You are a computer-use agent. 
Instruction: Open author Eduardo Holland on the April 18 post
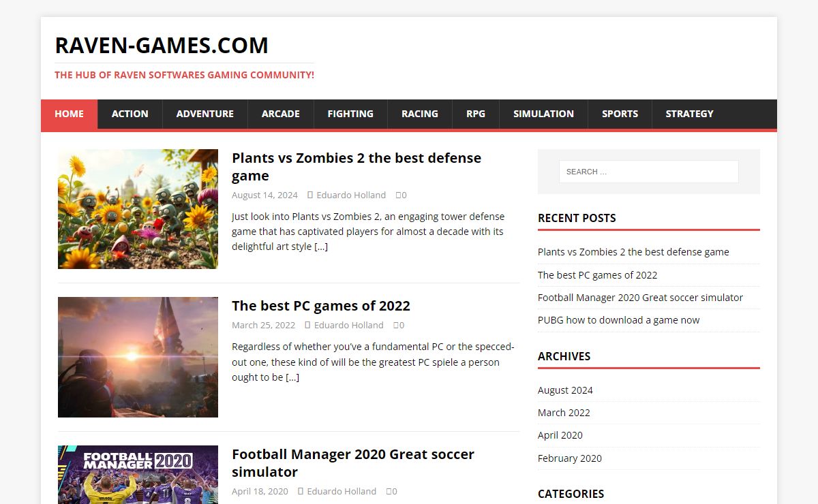(x=342, y=491)
